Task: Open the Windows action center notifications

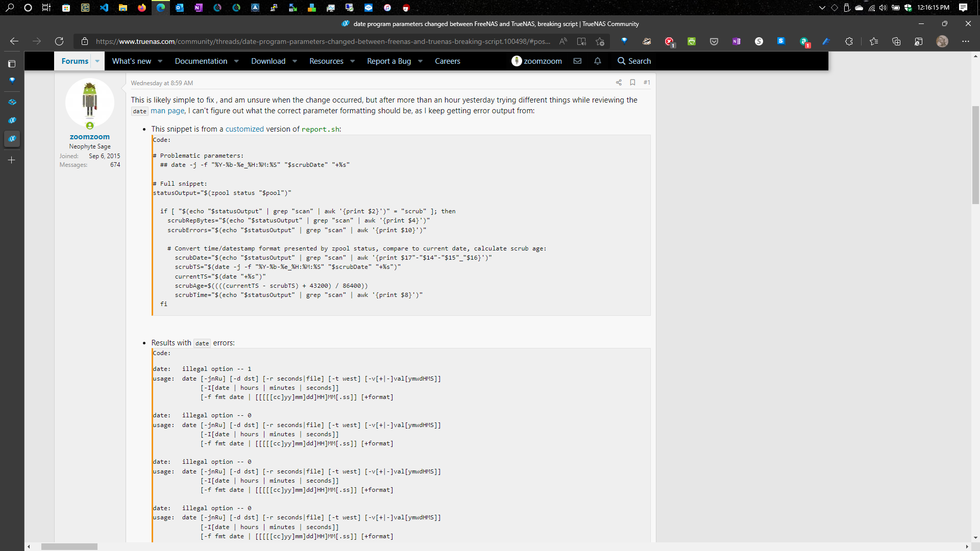Action: pyautogui.click(x=963, y=8)
